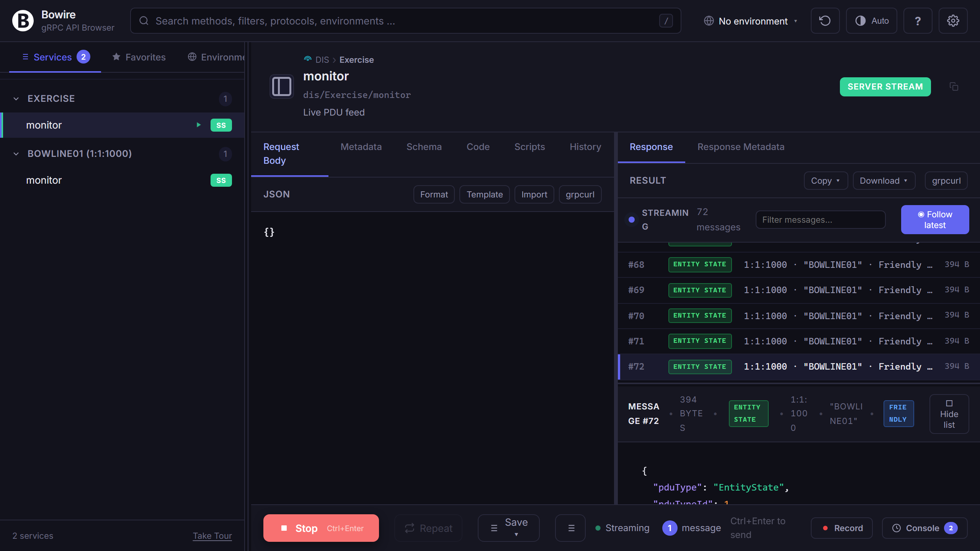Screen dimensions: 980x551
Task: Click the Favorites star icon
Action: [x=116, y=57]
